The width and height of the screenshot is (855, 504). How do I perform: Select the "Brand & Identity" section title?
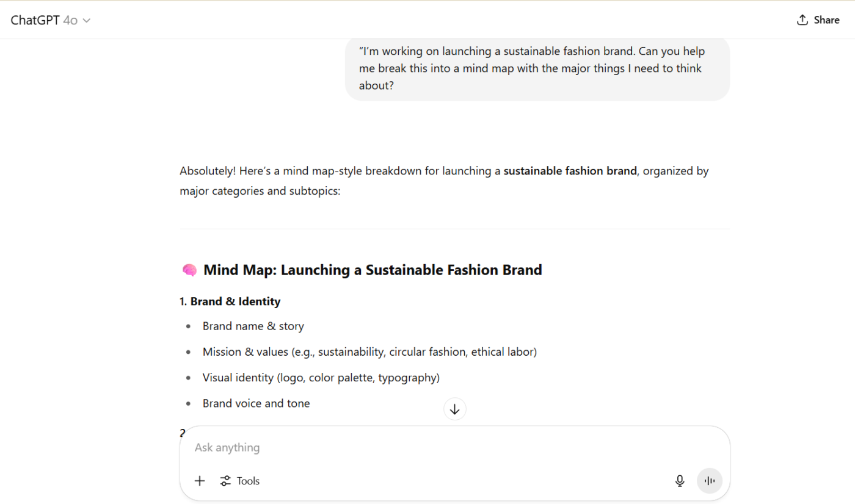pyautogui.click(x=235, y=301)
